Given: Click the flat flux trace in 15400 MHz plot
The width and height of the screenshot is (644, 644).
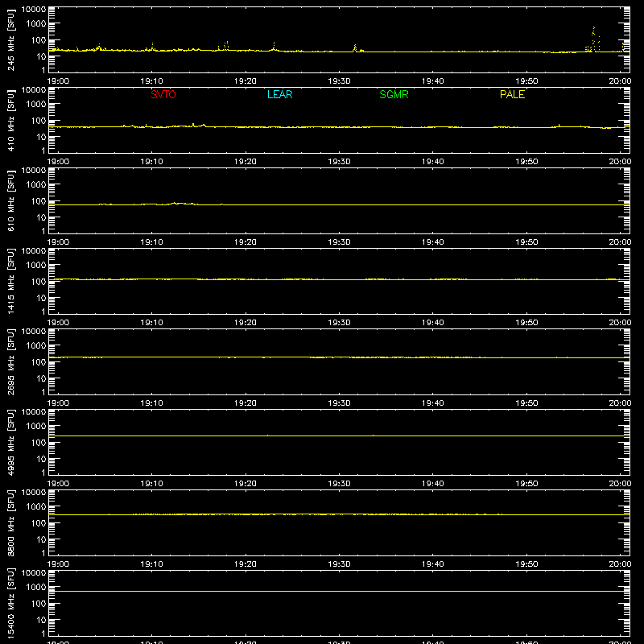Looking at the screenshot, I should click(x=339, y=592).
